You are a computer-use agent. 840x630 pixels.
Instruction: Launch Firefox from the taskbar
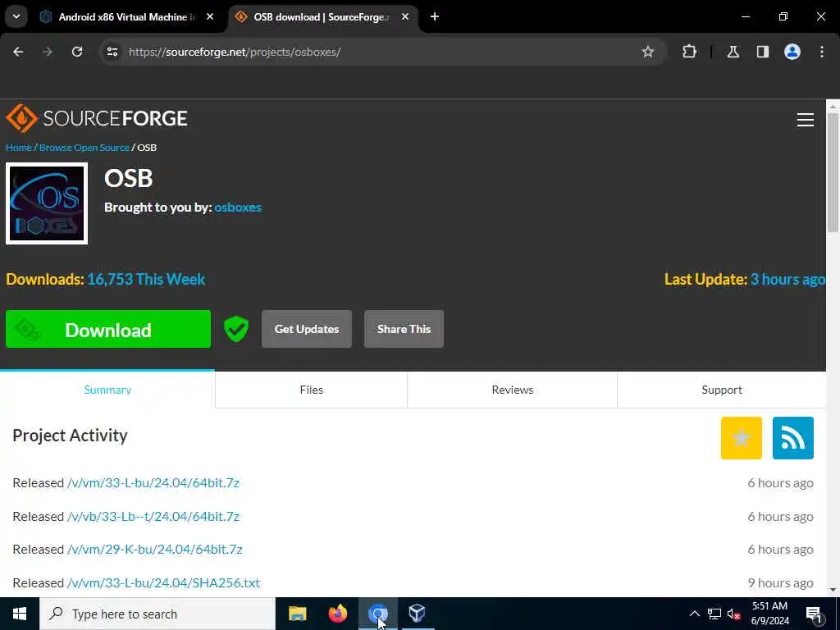337,614
